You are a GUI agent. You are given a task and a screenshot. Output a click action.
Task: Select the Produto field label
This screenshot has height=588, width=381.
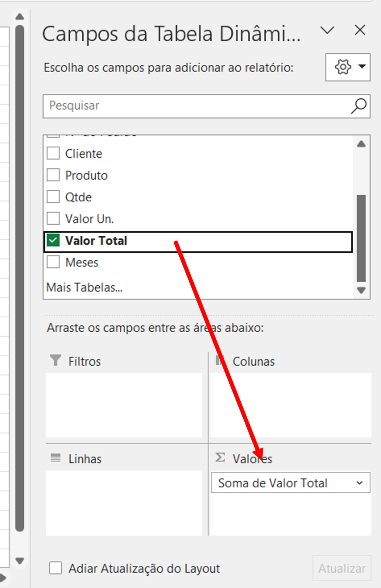[86, 175]
